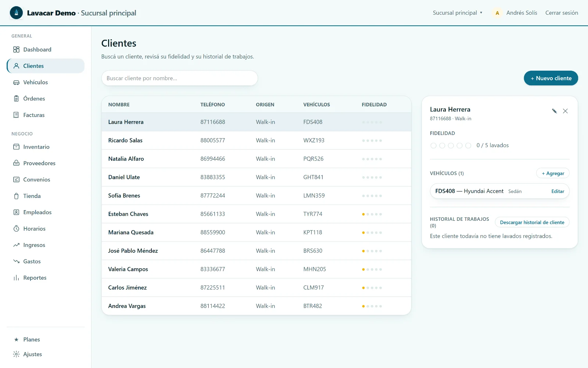The image size is (588, 368).
Task: Click the Planes star icon
Action: pos(16,340)
